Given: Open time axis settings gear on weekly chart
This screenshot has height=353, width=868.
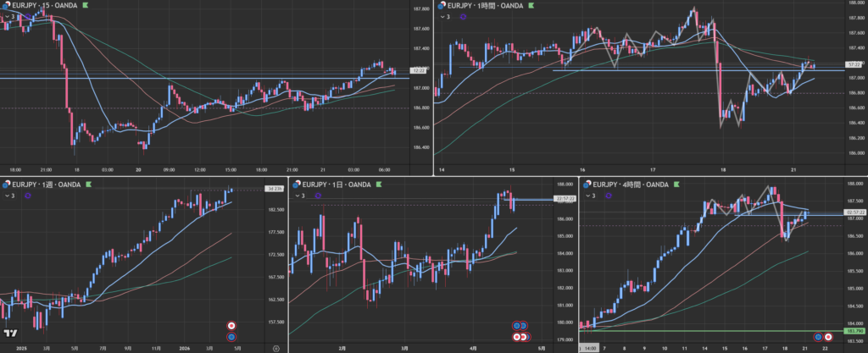Looking at the screenshot, I should [x=275, y=348].
